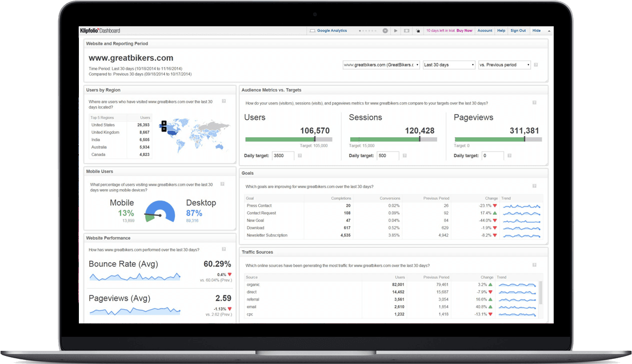Click the map zoom out minus button
This screenshot has height=364, width=632.
(164, 129)
